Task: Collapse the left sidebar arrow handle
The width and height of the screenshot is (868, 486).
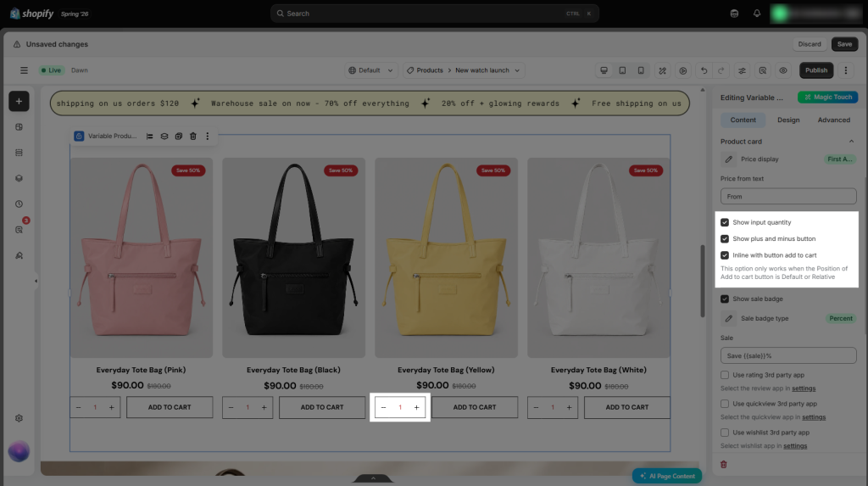Action: coord(36,281)
